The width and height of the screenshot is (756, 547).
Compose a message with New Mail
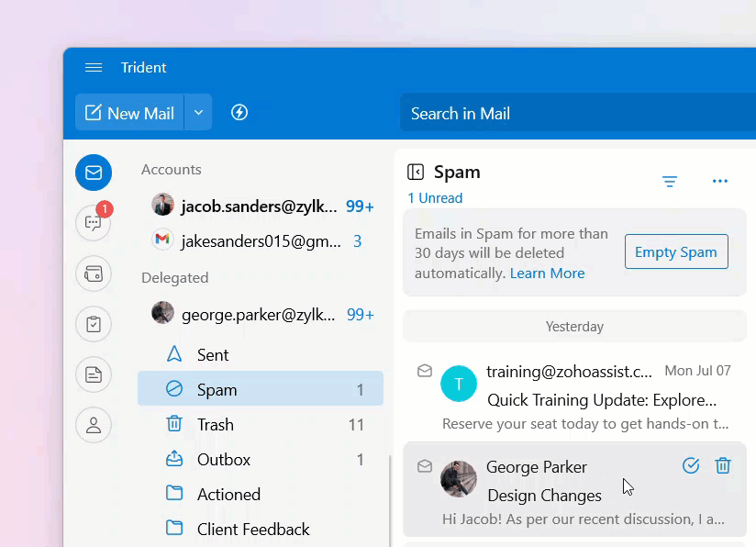[129, 113]
